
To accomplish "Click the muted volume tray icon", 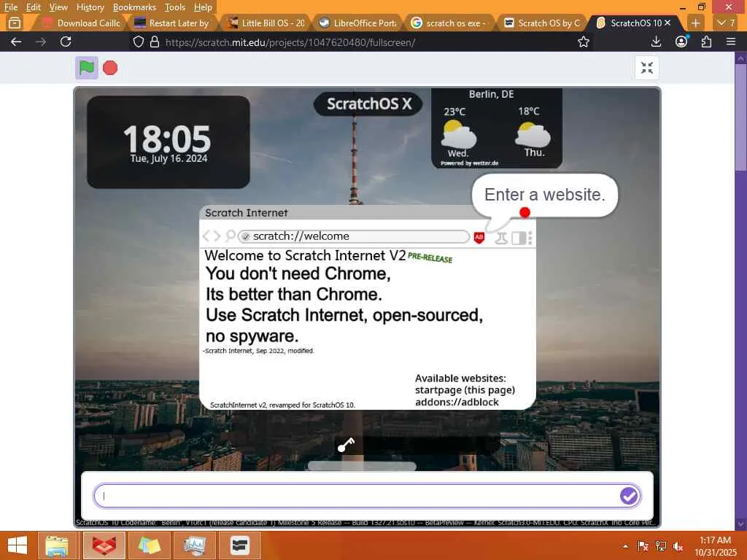I will (x=678, y=546).
